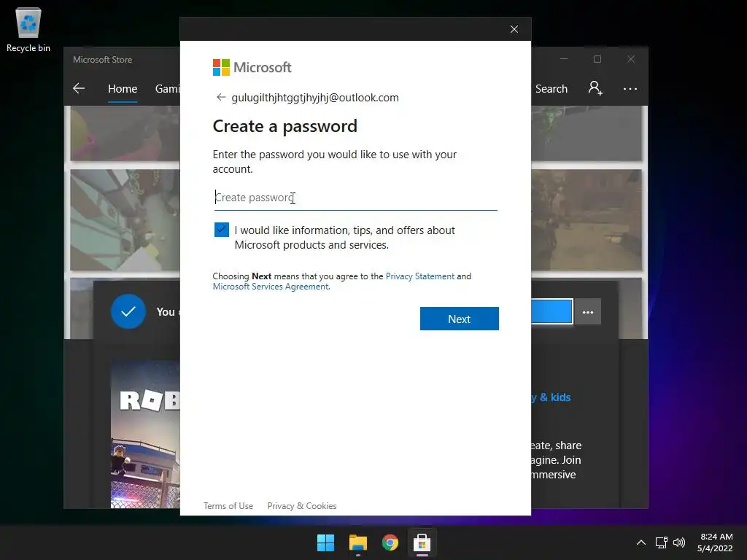
Task: Open the Privacy Statement link
Action: click(x=419, y=276)
